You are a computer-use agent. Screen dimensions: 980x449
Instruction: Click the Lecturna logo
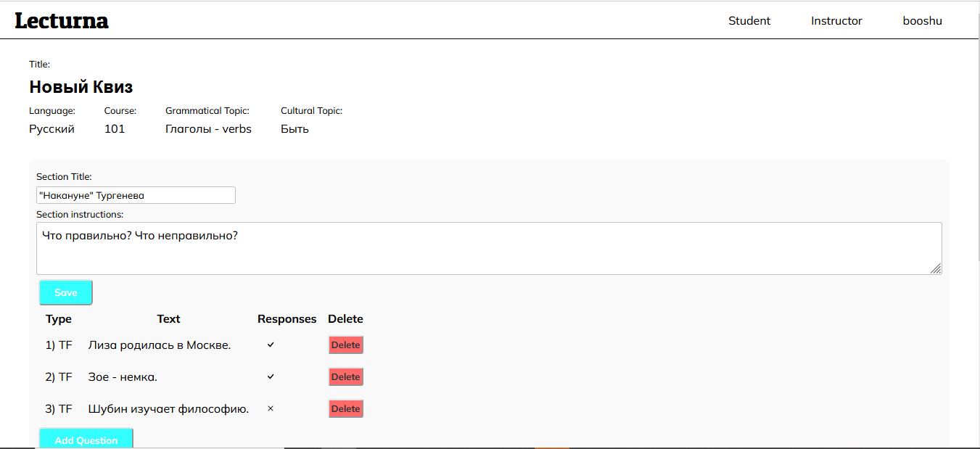pyautogui.click(x=61, y=20)
